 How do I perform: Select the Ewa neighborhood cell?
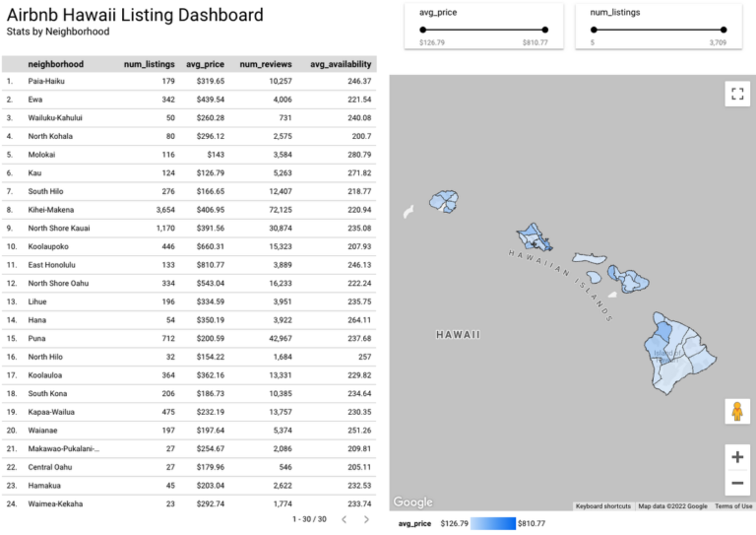pos(35,100)
